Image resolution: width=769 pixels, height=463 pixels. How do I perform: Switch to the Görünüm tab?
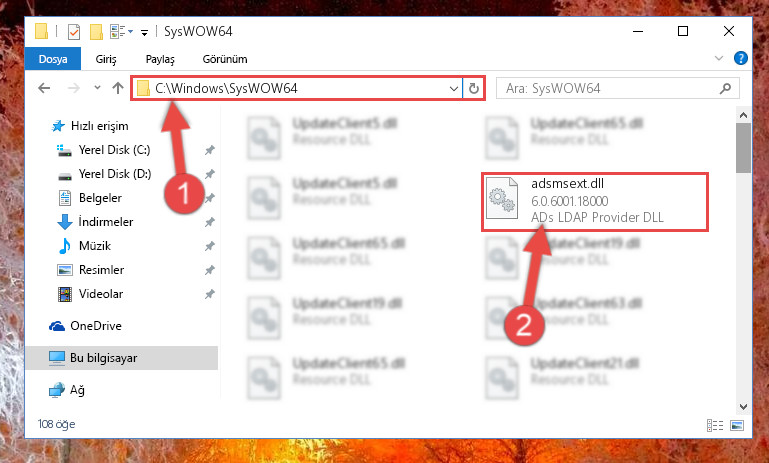point(225,59)
